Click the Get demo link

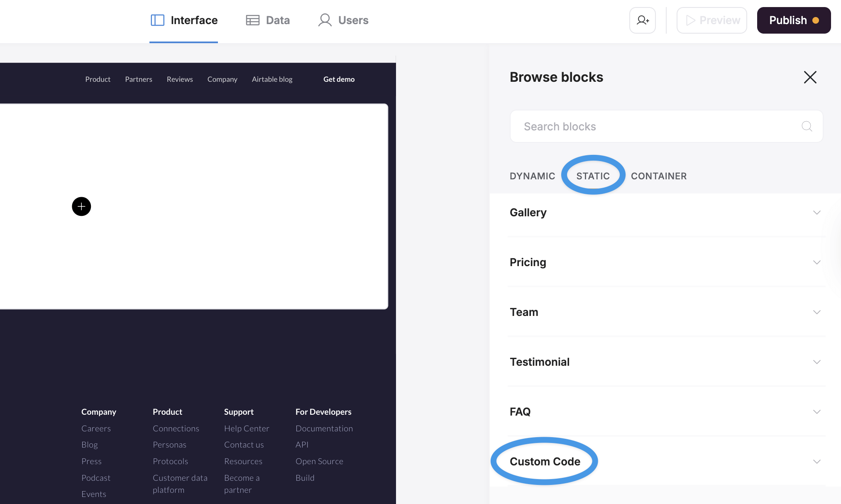click(339, 79)
